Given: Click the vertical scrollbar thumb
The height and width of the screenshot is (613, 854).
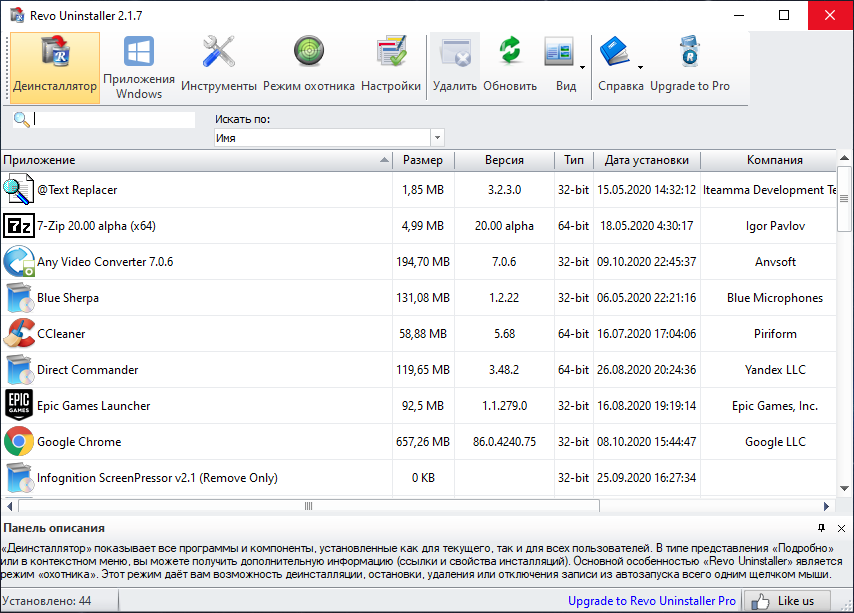Looking at the screenshot, I should click(844, 199).
